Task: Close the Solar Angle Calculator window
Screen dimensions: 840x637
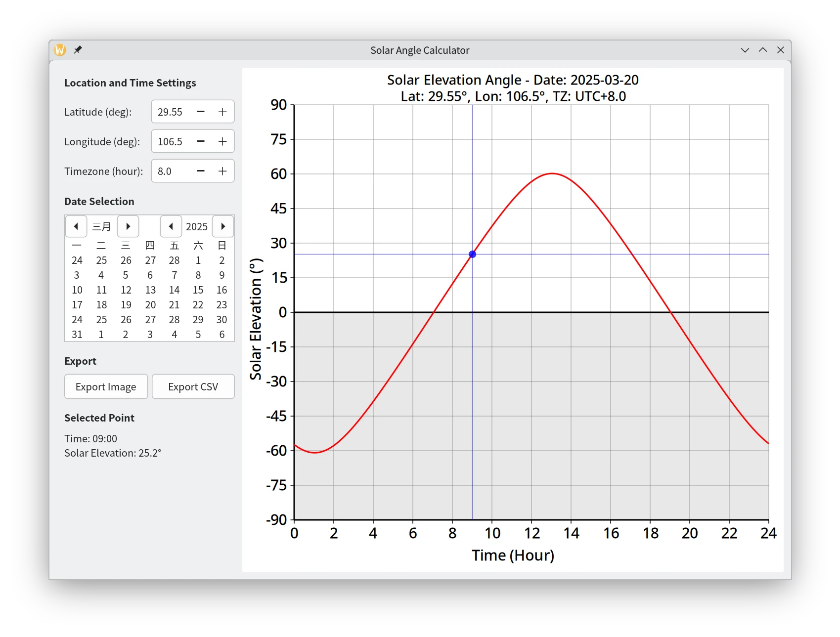Action: coord(781,50)
